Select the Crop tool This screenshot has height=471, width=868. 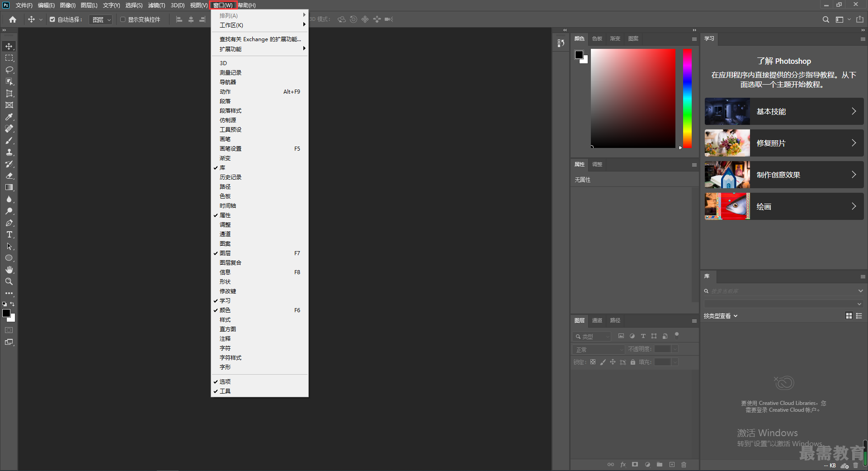pyautogui.click(x=9, y=93)
